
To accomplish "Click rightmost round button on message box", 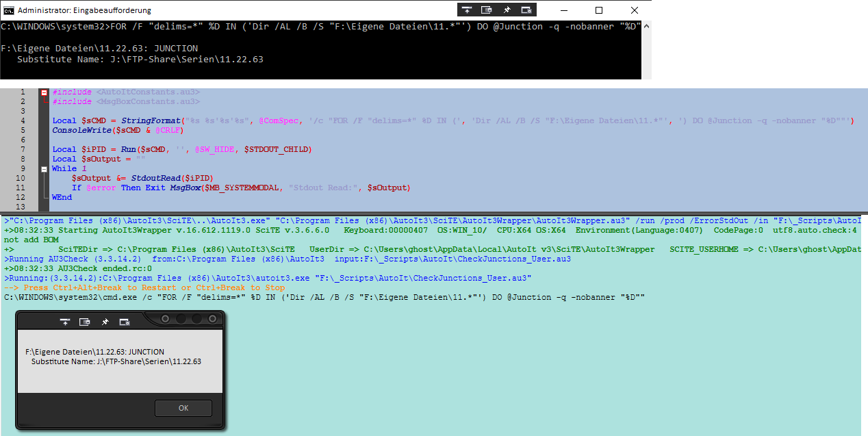I will [212, 320].
